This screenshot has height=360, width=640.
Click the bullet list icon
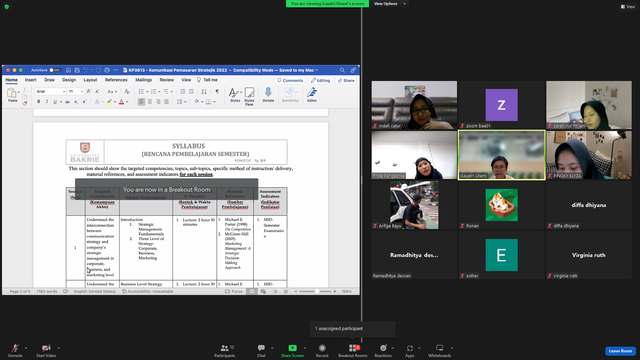click(x=141, y=91)
